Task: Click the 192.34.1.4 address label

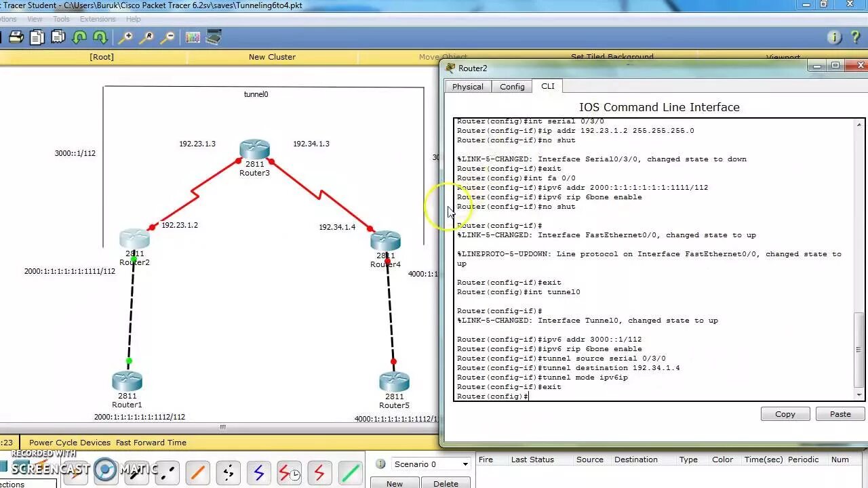Action: click(x=337, y=227)
